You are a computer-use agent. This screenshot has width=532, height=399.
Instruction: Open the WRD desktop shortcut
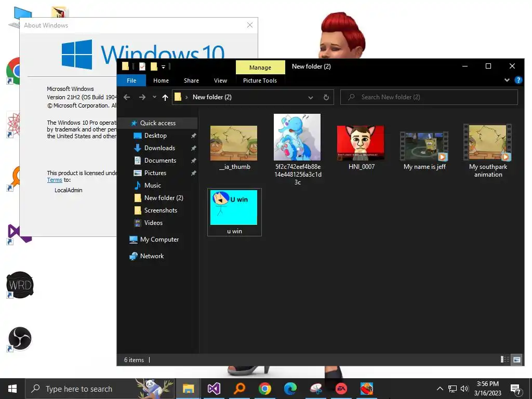click(20, 285)
